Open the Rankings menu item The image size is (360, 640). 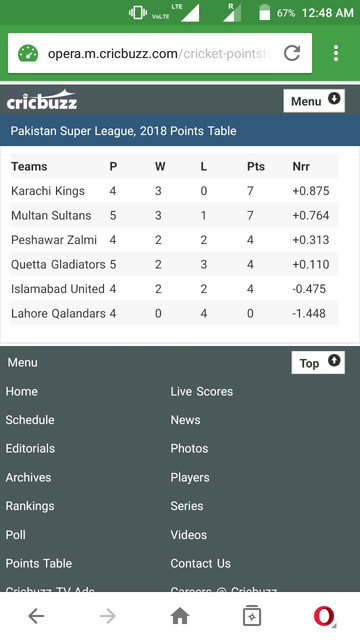pos(30,506)
